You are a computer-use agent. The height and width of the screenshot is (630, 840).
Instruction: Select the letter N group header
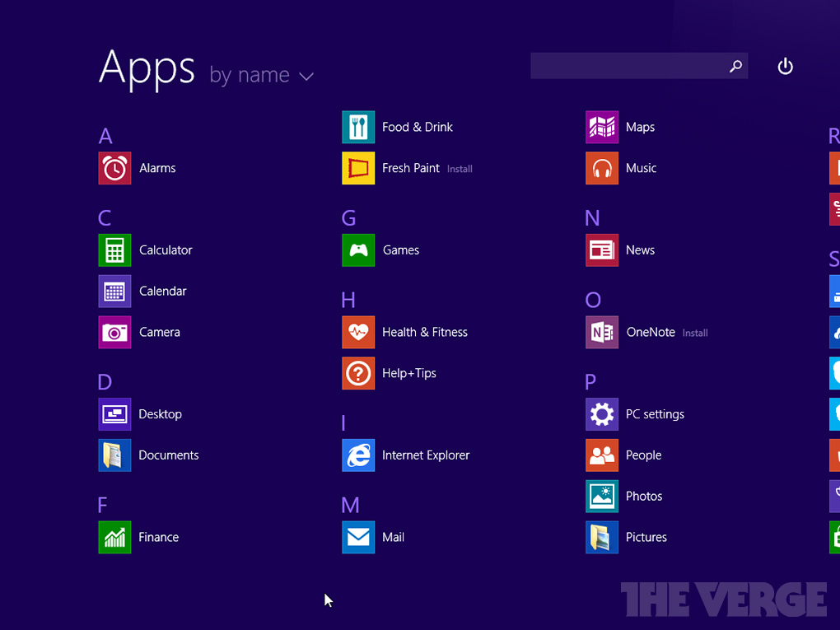pyautogui.click(x=592, y=218)
